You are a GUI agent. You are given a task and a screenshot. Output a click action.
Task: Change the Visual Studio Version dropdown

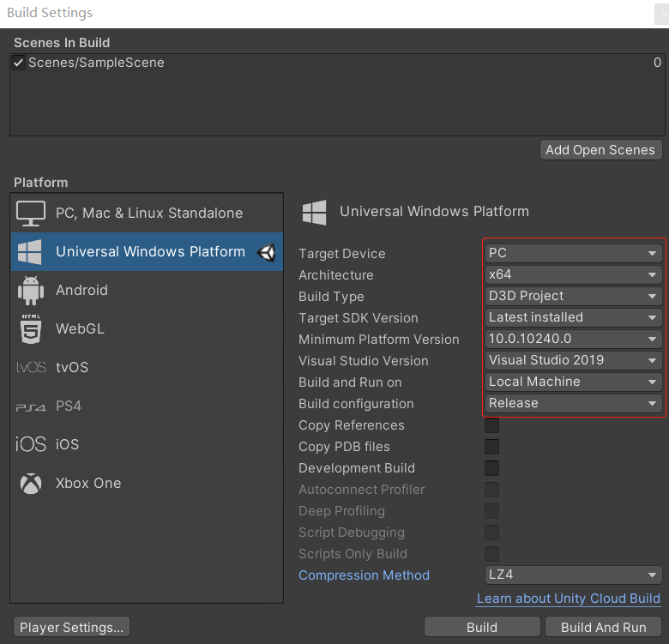coord(573,361)
